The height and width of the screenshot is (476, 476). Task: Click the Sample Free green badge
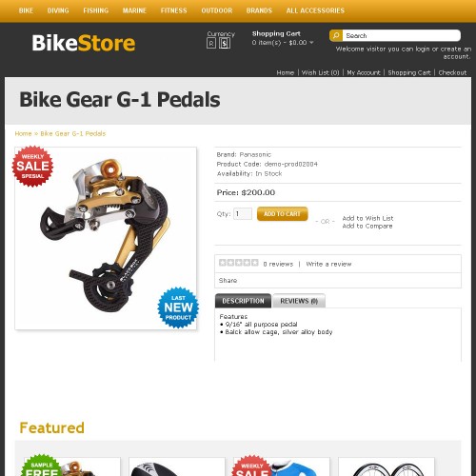point(41,466)
